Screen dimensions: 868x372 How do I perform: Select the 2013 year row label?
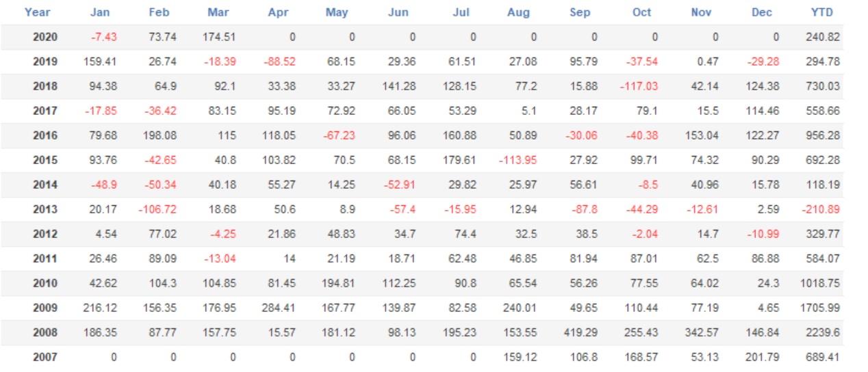pos(45,209)
